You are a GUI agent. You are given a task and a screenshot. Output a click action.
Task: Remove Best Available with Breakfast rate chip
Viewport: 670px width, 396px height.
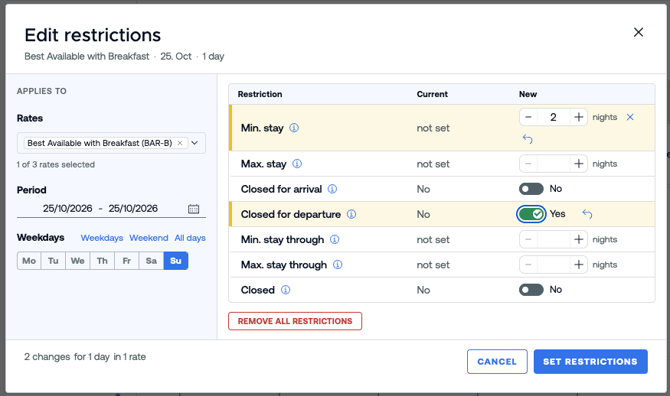(x=180, y=143)
